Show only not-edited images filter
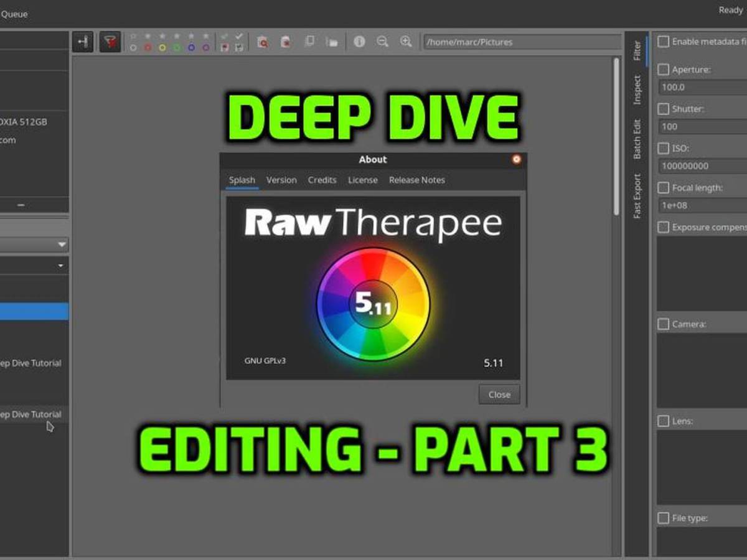747x560 pixels. (225, 36)
